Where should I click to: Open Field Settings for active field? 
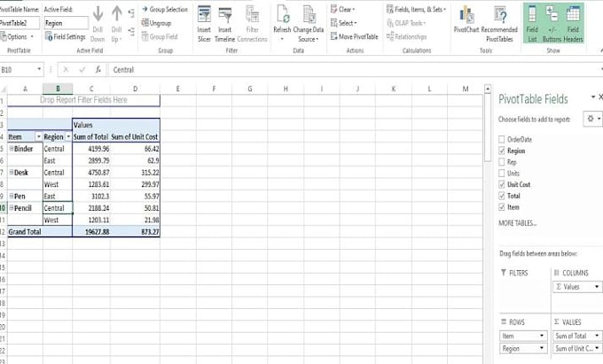pos(66,36)
